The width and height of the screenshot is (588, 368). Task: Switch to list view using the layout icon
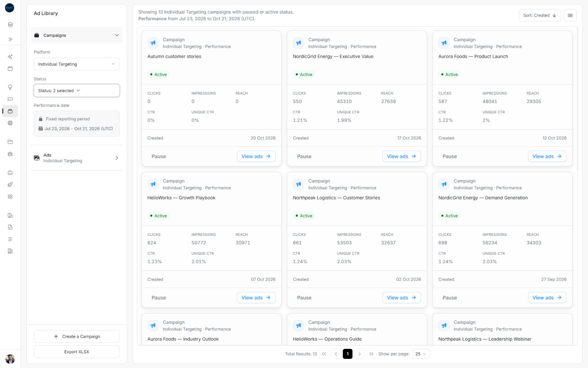(x=570, y=15)
